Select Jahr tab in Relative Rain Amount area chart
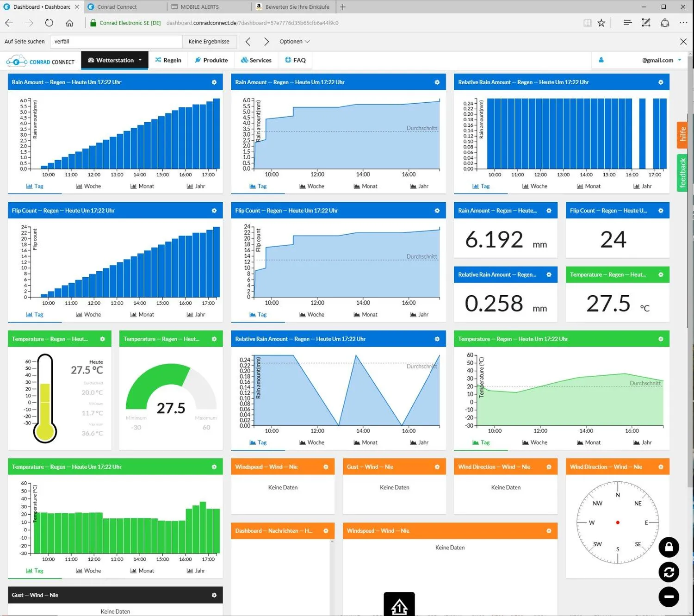 pos(419,442)
